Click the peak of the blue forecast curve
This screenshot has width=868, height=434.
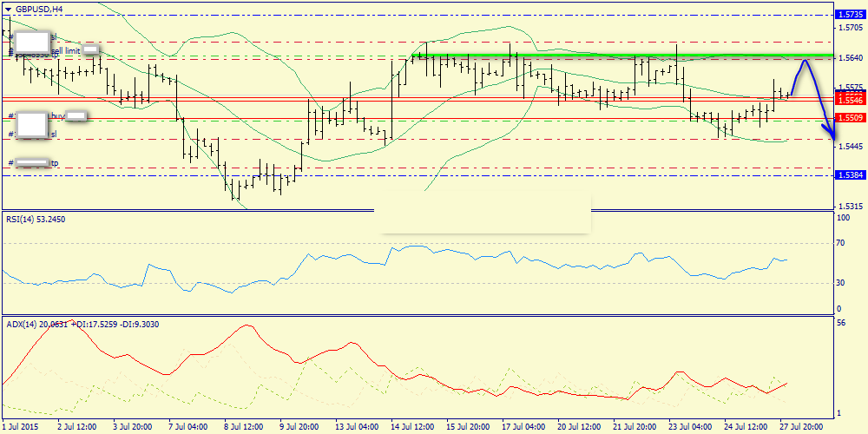[x=806, y=60]
